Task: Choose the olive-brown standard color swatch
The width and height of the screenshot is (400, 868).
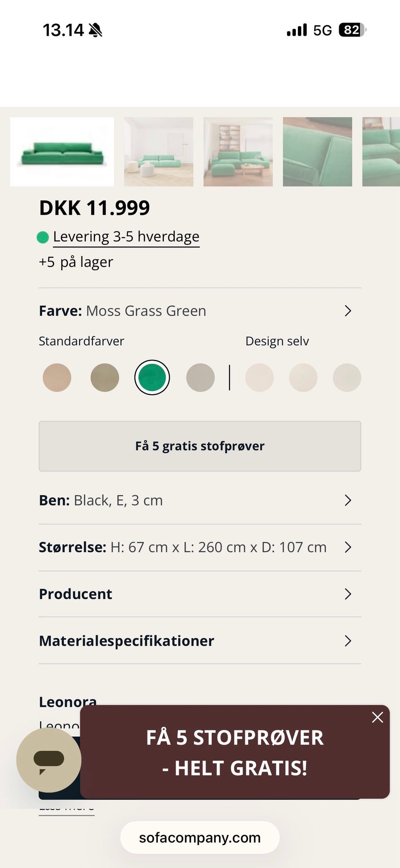Action: click(x=105, y=377)
